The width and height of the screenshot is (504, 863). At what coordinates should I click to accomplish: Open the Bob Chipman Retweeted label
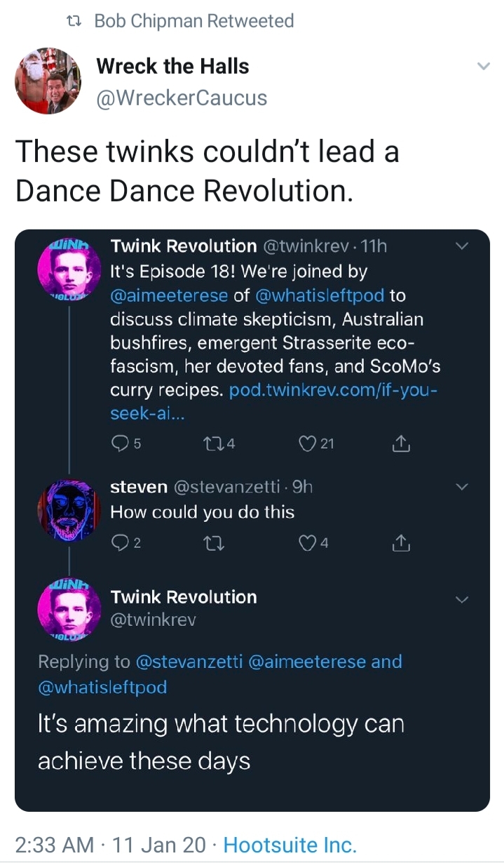click(x=193, y=21)
